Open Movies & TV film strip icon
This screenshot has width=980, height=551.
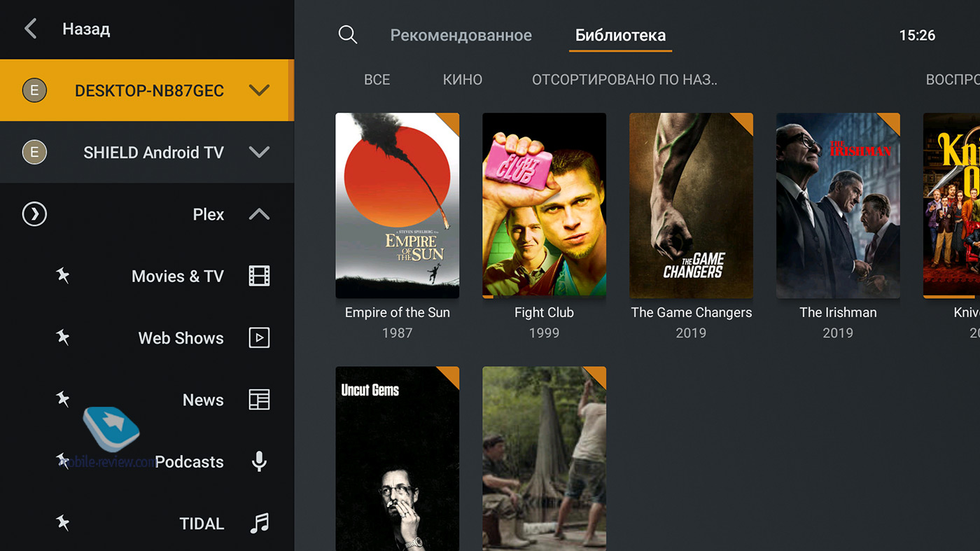point(259,276)
